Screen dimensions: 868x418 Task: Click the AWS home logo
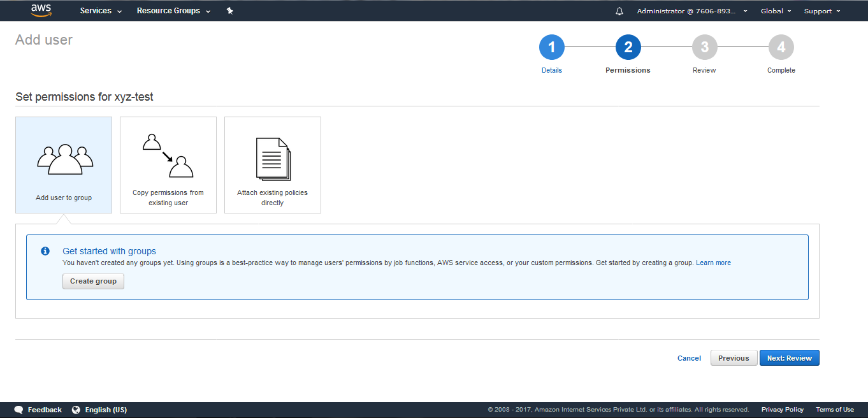(40, 10)
